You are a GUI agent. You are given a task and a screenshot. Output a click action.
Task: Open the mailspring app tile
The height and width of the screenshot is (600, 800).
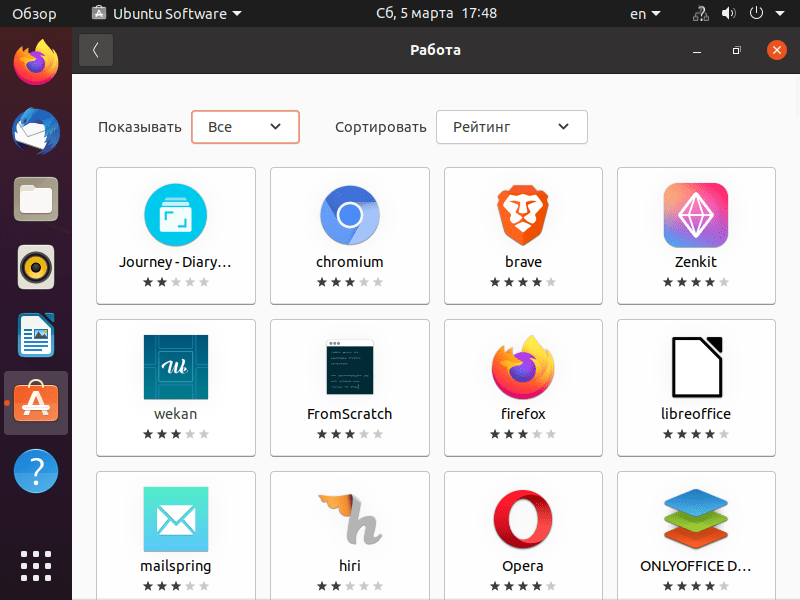click(x=176, y=535)
